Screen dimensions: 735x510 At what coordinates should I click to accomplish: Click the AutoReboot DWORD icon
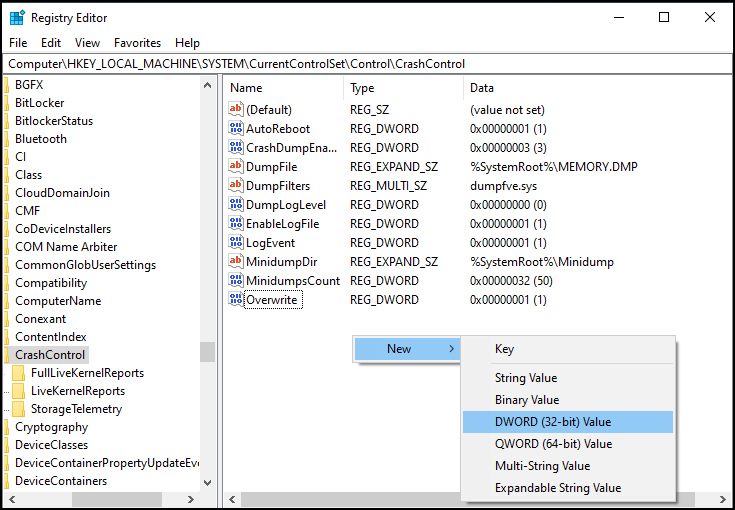(x=236, y=128)
